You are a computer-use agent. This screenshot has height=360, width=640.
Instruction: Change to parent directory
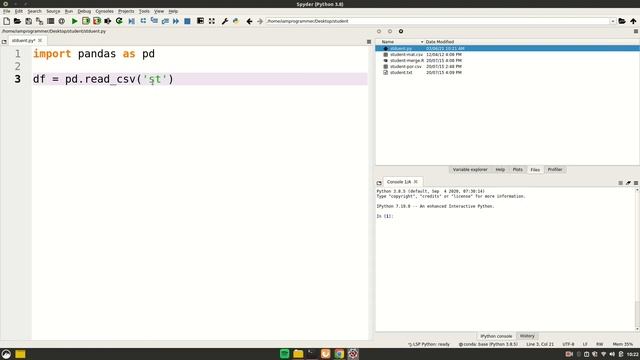[x=633, y=21]
